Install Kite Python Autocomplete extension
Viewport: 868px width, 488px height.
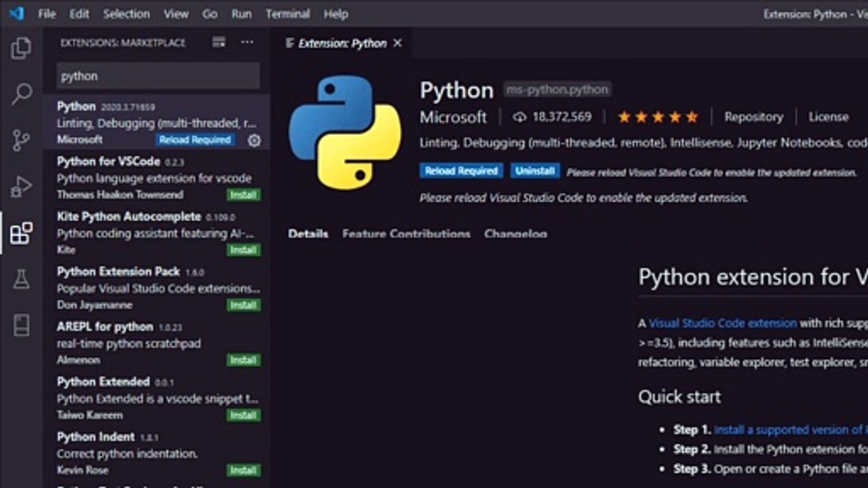pos(243,250)
